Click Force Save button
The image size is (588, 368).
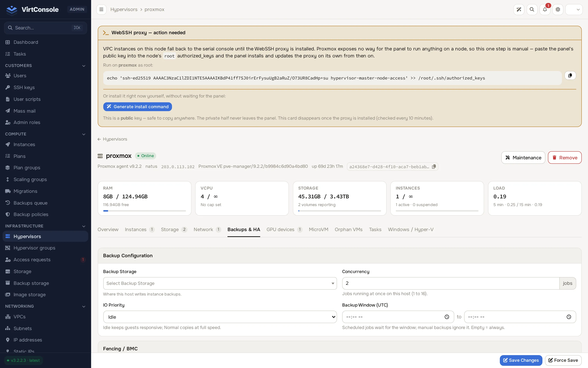pos(563,360)
